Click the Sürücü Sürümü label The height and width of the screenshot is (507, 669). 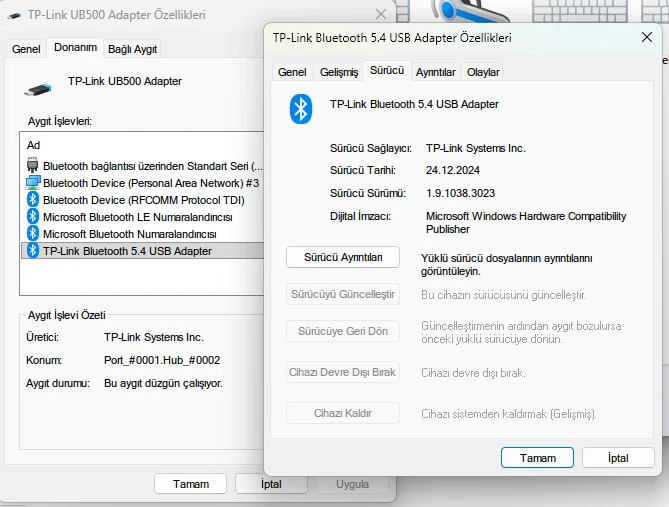(368, 193)
